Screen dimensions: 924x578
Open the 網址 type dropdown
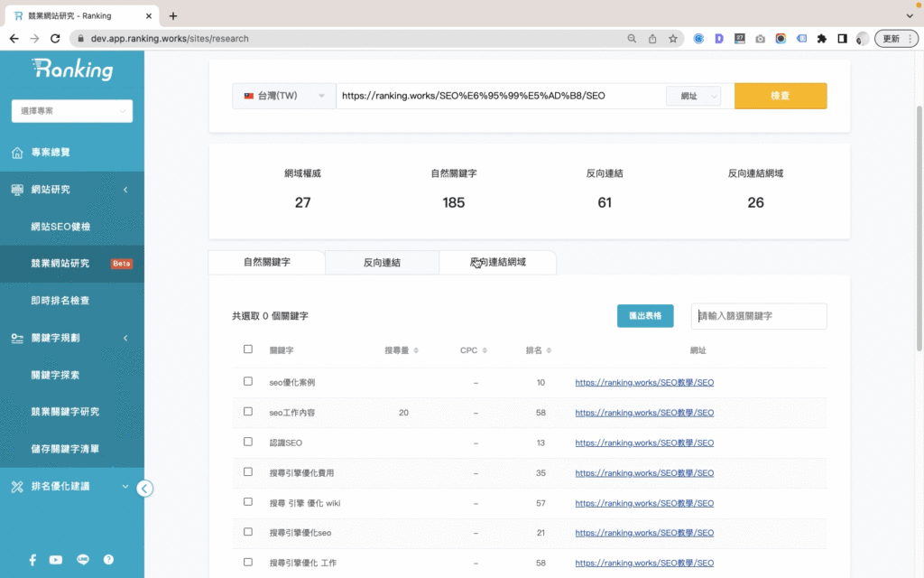(694, 96)
